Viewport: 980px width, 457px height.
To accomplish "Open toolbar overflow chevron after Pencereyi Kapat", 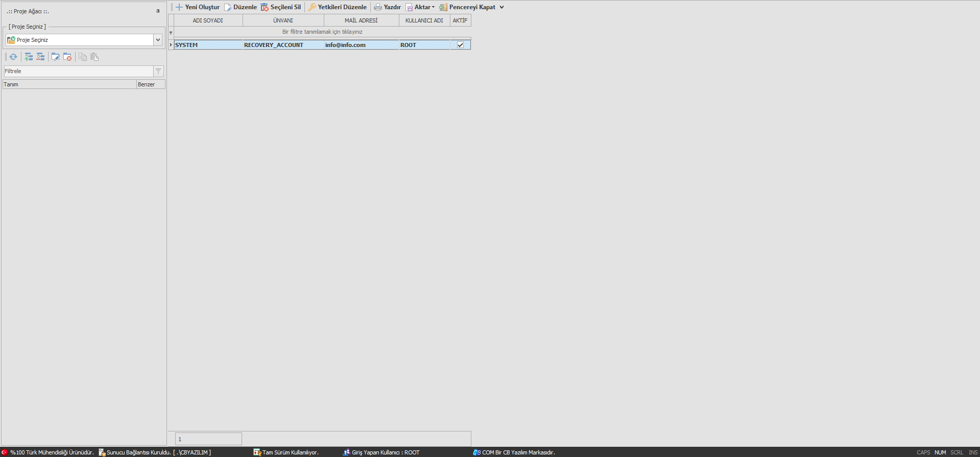I will pyautogui.click(x=501, y=7).
